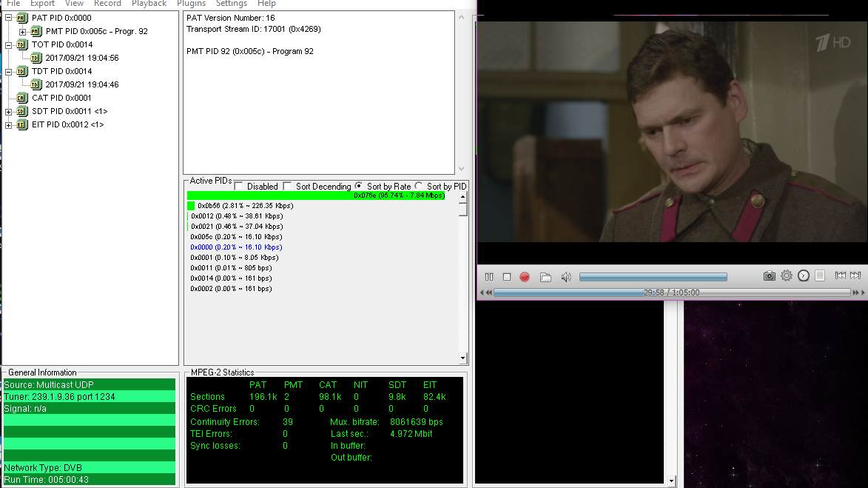This screenshot has height=488, width=868.
Task: Select the 0x0011 PID rate row
Action: click(x=231, y=268)
